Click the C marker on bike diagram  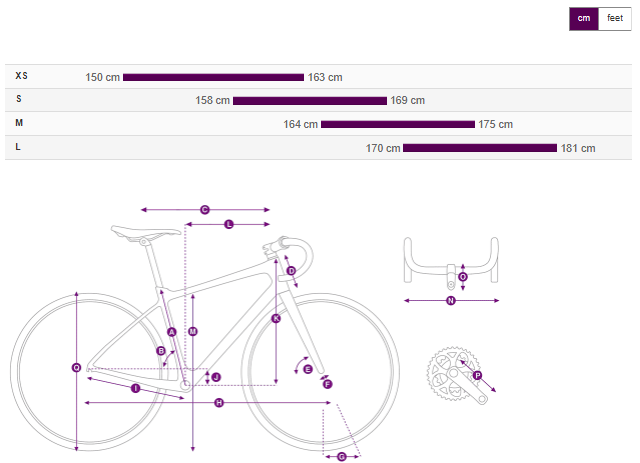click(205, 210)
